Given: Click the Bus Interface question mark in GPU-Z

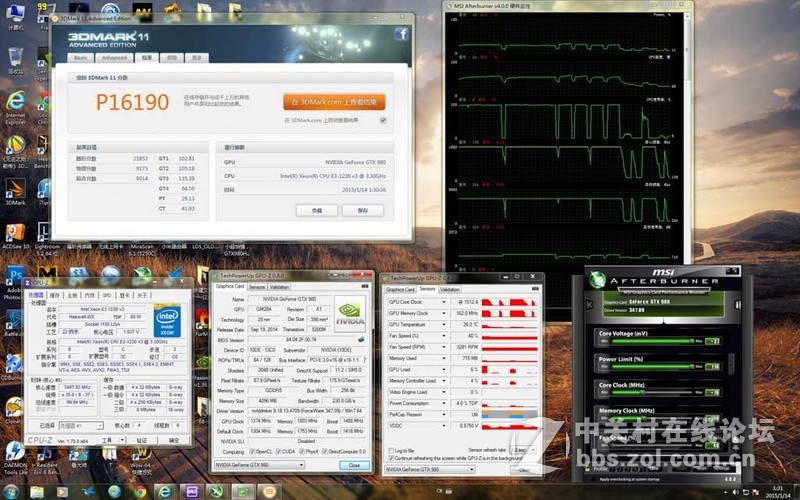Looking at the screenshot, I should click(364, 360).
